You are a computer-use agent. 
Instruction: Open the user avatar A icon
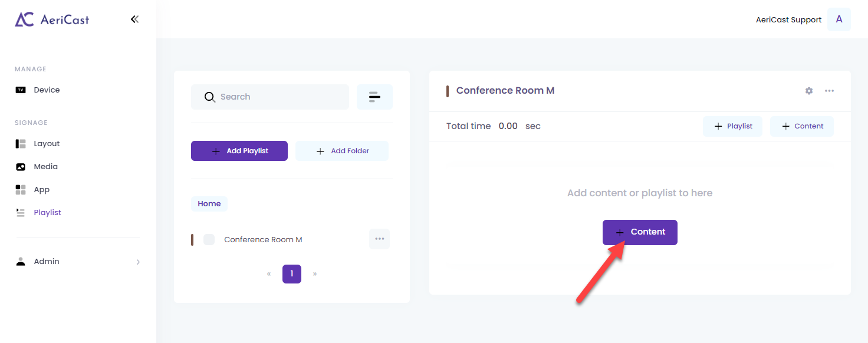tap(839, 19)
